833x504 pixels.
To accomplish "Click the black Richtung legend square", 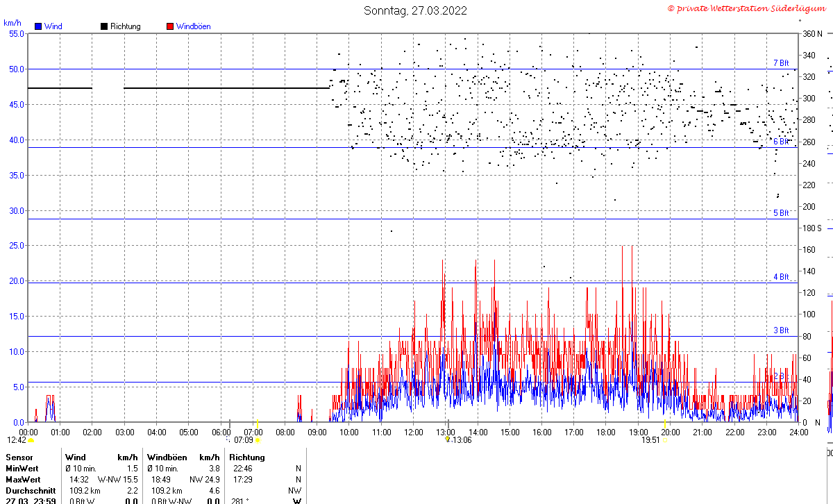I will coord(104,26).
